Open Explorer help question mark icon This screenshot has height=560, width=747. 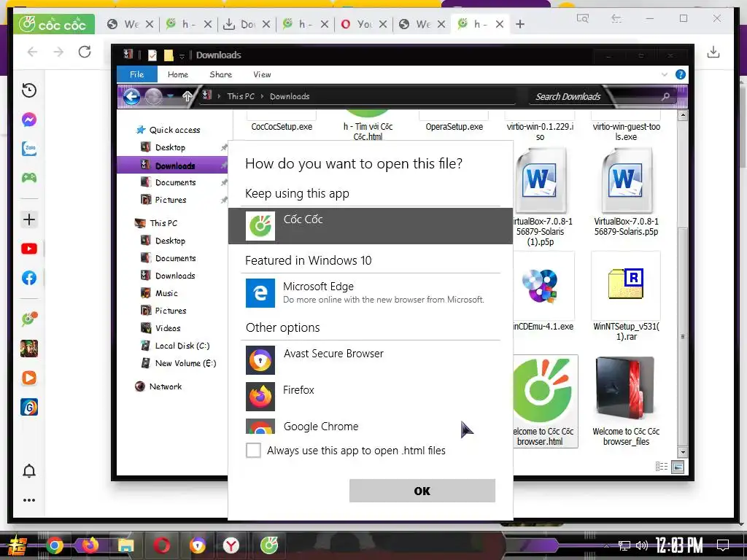[x=681, y=74]
